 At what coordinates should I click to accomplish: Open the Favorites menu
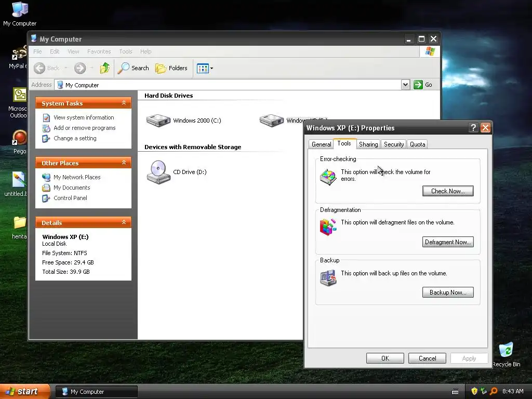coord(99,51)
